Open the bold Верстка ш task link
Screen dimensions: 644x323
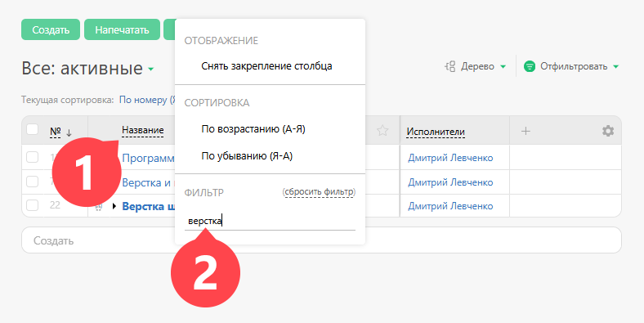tap(148, 206)
